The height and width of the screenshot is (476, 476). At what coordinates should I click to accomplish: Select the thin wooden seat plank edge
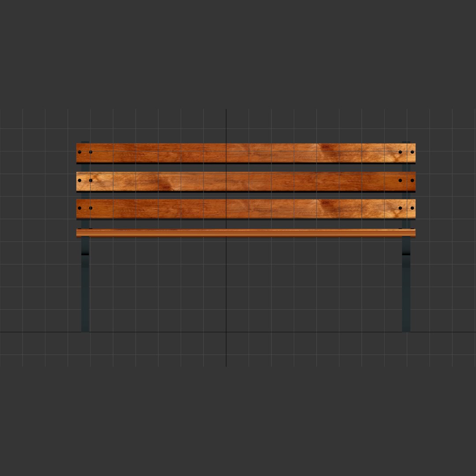tap(246, 233)
